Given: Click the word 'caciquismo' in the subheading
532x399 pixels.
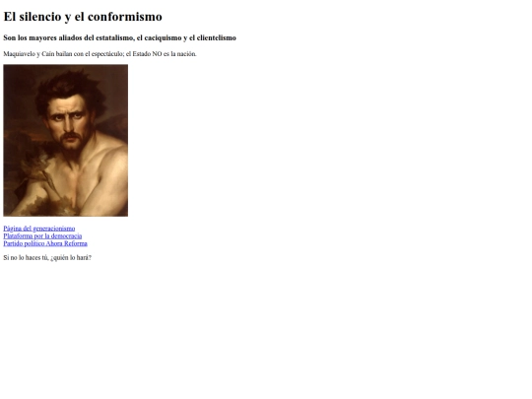Looking at the screenshot, I should point(163,37).
